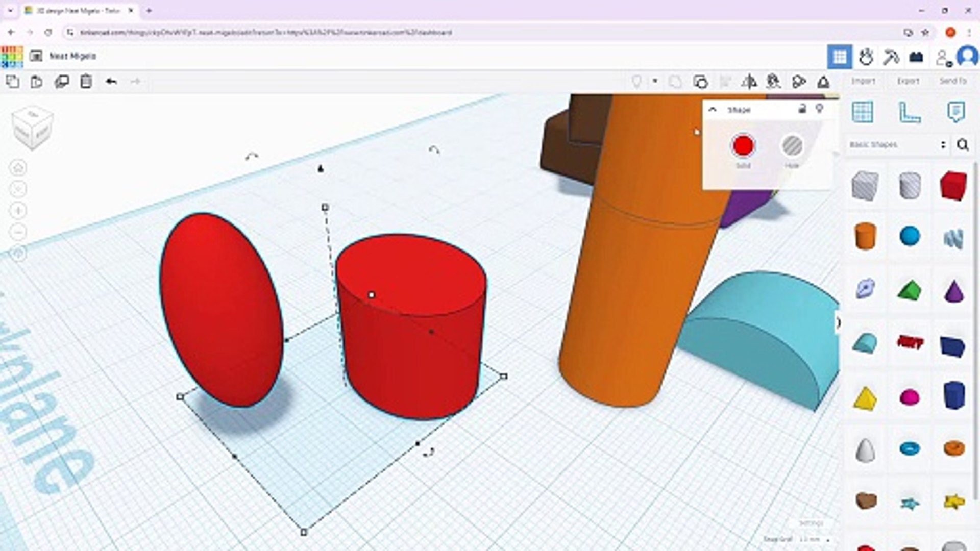Viewport: 980px width, 551px height.
Task: Pick the pink Half Sphere shape
Action: tap(910, 397)
